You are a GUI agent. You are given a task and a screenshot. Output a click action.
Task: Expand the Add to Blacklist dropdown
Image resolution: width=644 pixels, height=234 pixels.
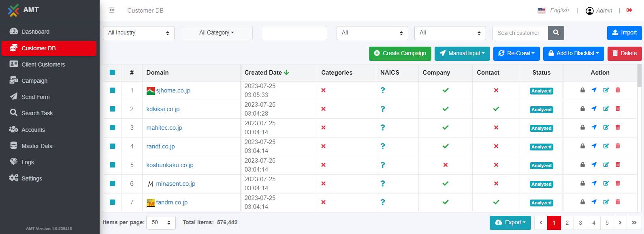click(x=574, y=54)
